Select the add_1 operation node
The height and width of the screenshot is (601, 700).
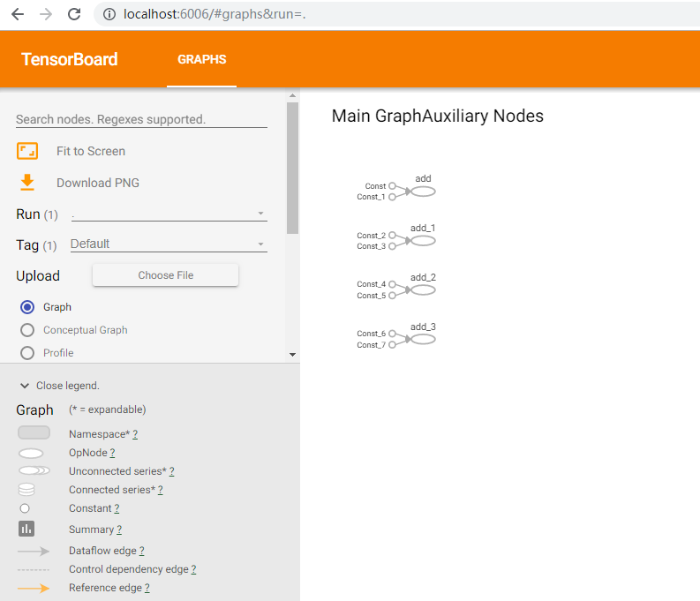tap(423, 241)
